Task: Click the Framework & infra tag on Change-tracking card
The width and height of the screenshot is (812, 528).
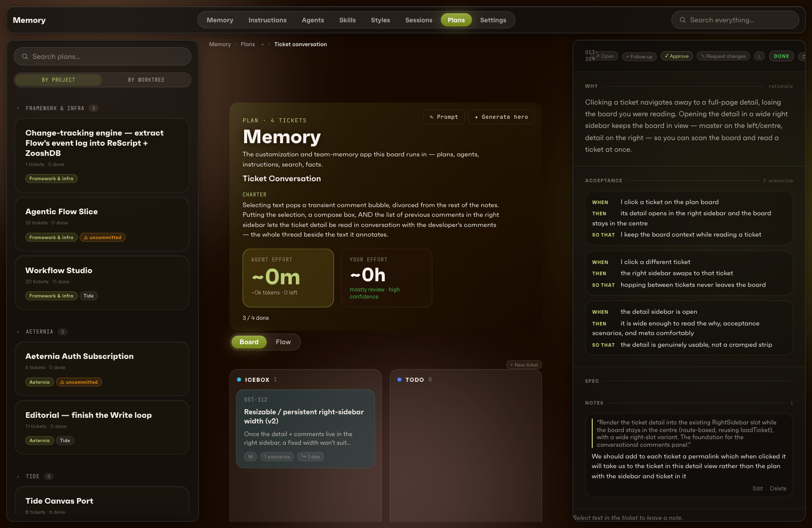Action: pyautogui.click(x=51, y=179)
